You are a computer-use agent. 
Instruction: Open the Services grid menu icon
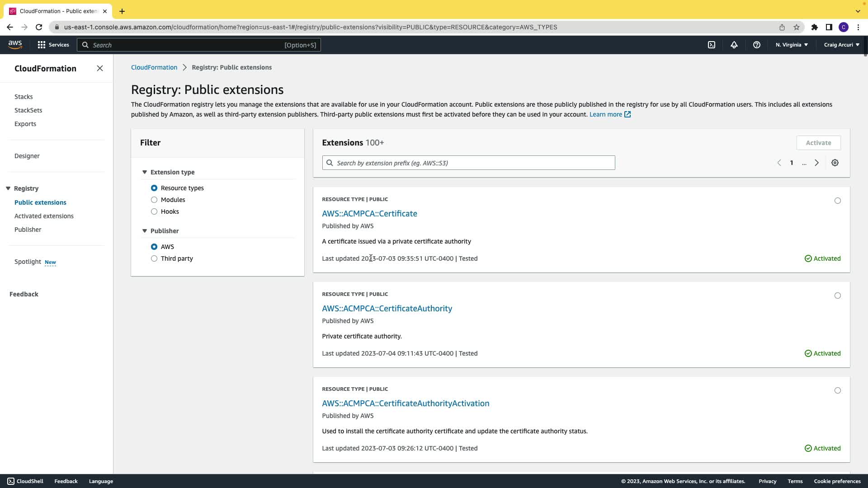pyautogui.click(x=42, y=45)
